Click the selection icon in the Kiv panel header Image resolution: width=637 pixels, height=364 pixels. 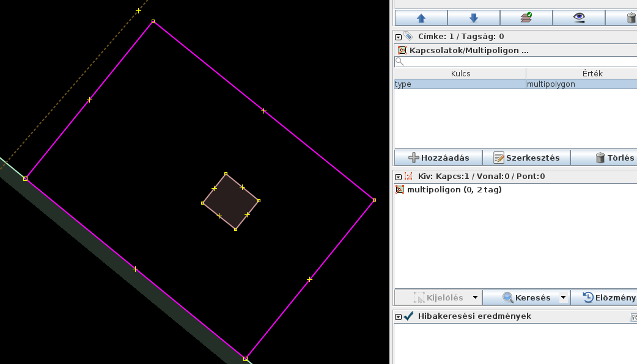[408, 176]
